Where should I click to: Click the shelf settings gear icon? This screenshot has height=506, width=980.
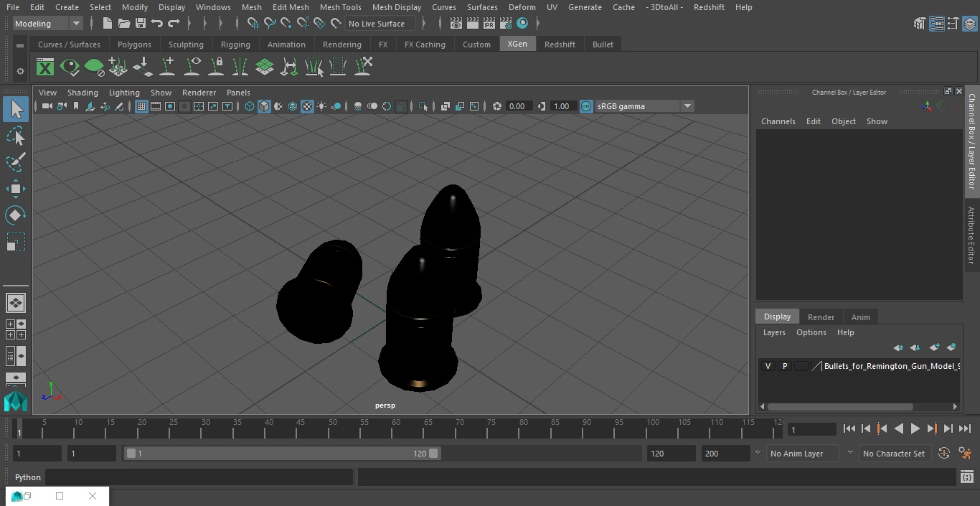pyautogui.click(x=20, y=71)
